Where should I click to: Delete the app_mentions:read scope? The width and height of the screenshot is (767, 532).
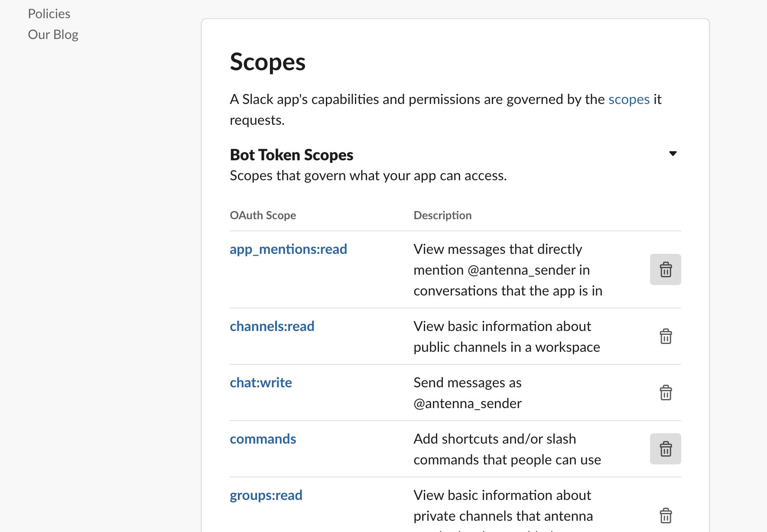(665, 269)
